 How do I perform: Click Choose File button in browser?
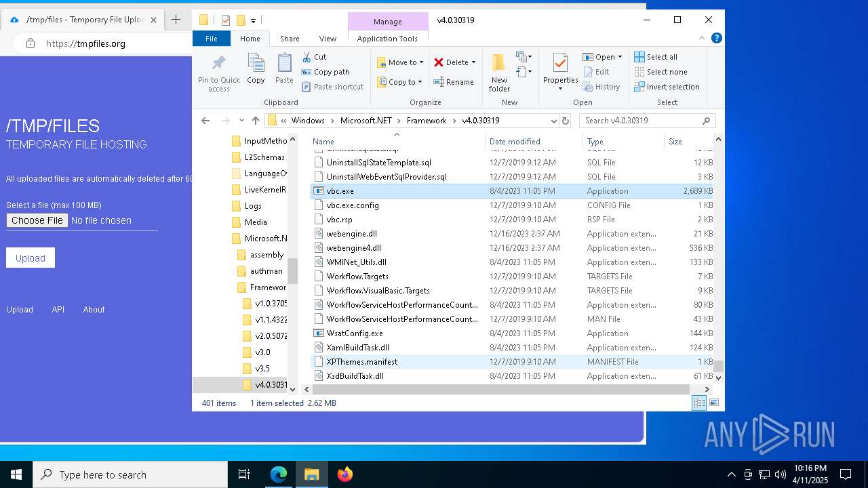click(37, 220)
